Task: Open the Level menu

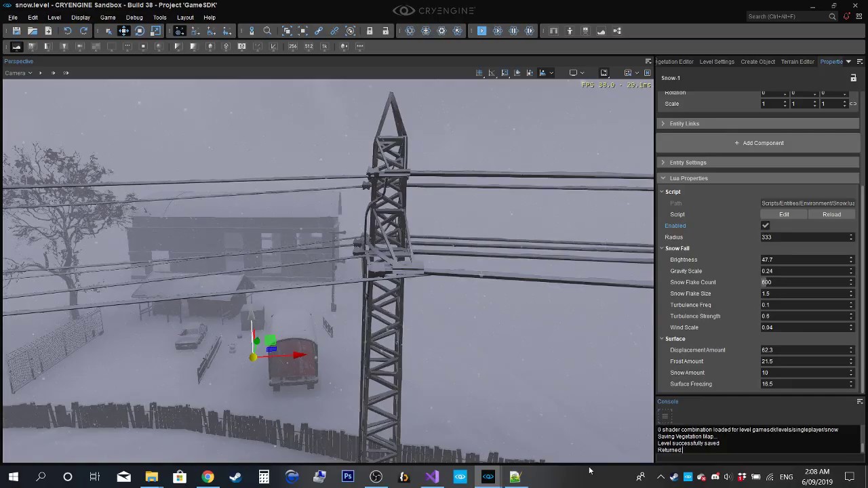Action: [54, 17]
